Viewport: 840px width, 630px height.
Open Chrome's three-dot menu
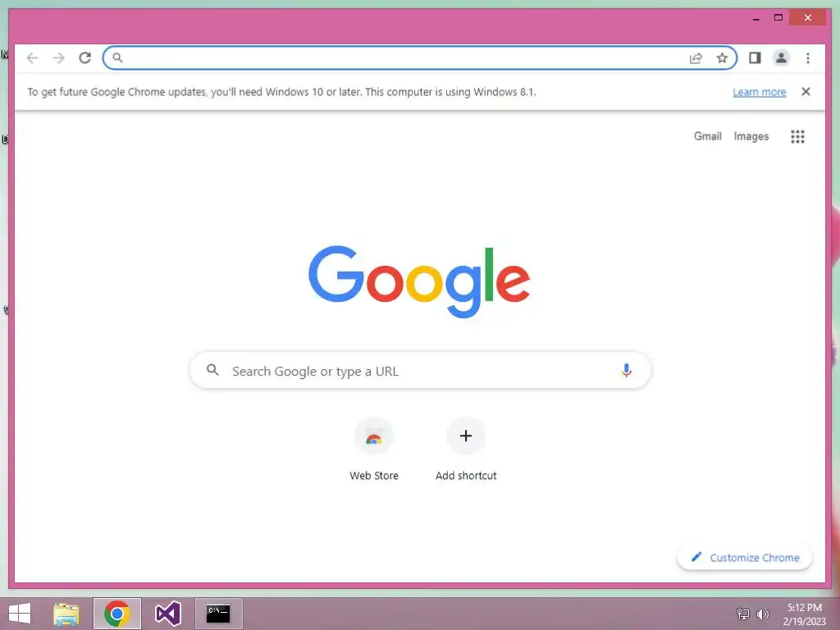pos(808,58)
